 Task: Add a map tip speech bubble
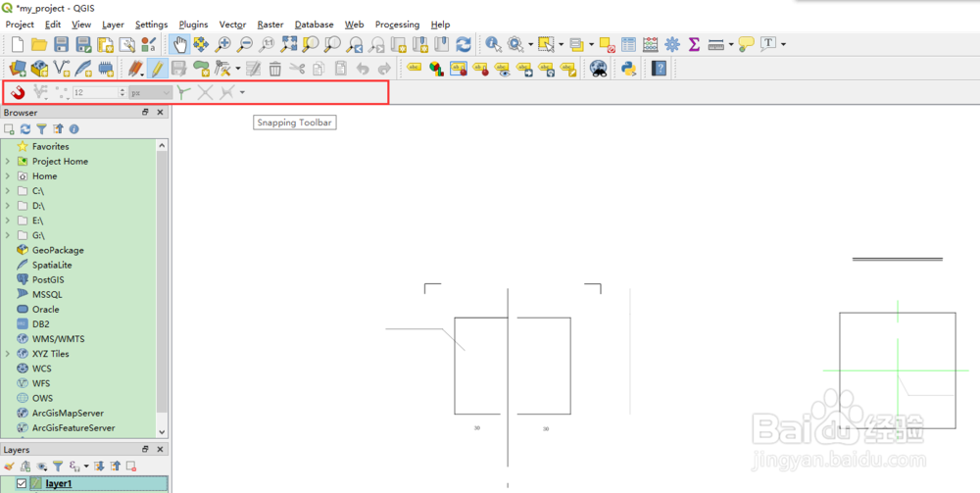(746, 44)
